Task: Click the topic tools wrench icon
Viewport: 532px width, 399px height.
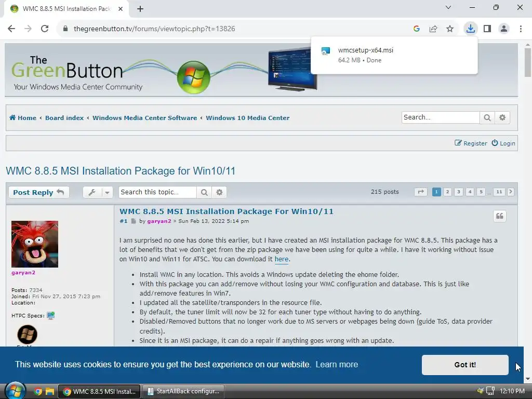Action: (92, 192)
